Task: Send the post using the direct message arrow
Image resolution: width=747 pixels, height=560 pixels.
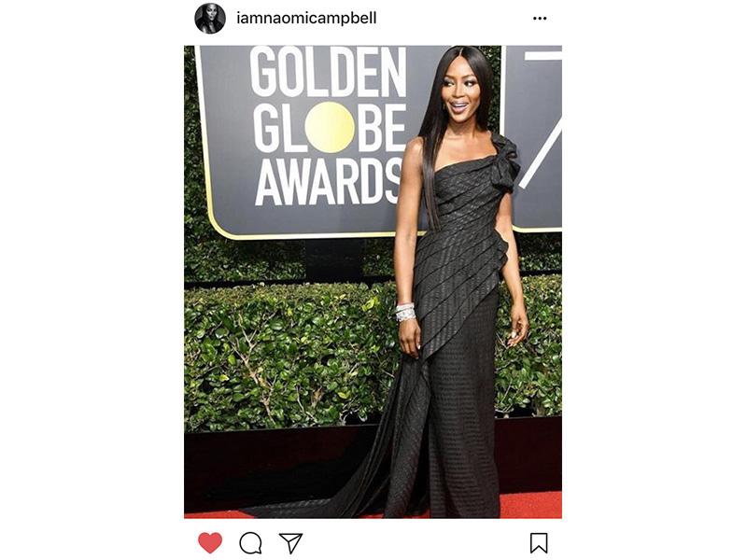Action: point(290,543)
